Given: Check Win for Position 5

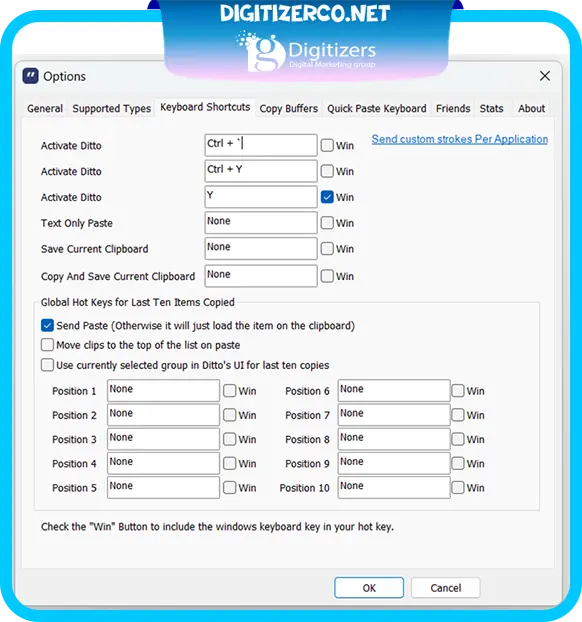Looking at the screenshot, I should pos(229,488).
